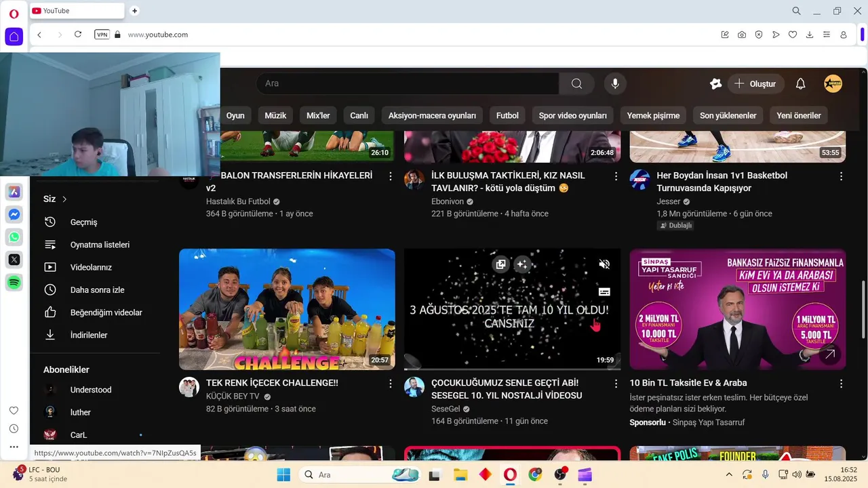868x488 pixels.
Task: Select 'Son yüklenenler' filter chip
Action: pyautogui.click(x=728, y=115)
